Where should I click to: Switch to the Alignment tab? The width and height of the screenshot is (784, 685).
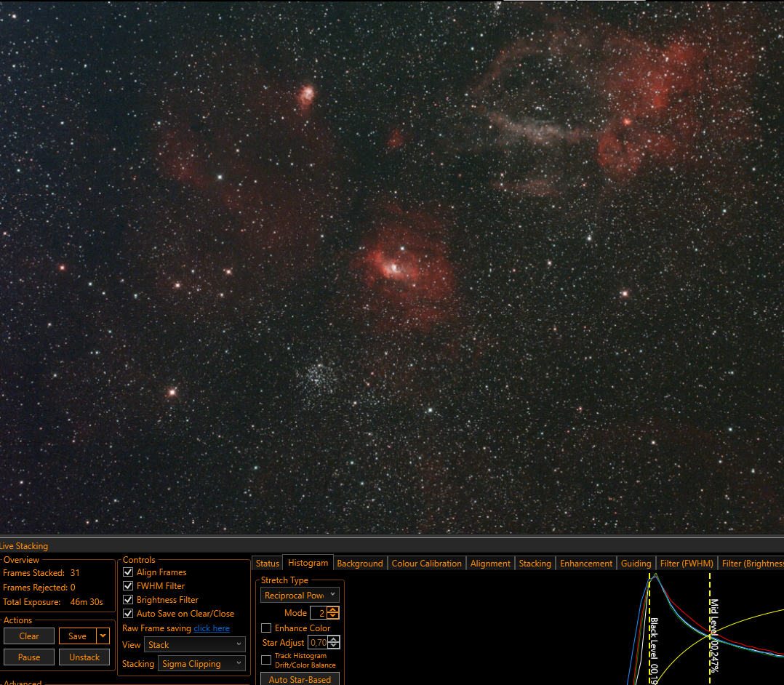click(x=490, y=563)
